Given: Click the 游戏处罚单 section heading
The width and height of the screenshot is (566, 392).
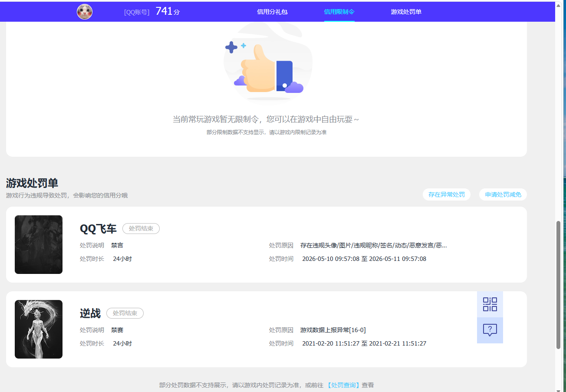Looking at the screenshot, I should tap(32, 183).
